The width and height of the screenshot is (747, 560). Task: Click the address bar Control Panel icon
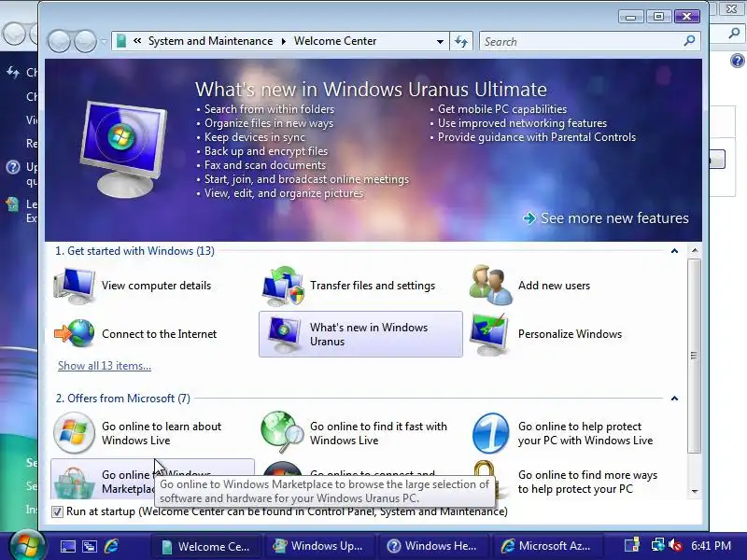point(121,41)
